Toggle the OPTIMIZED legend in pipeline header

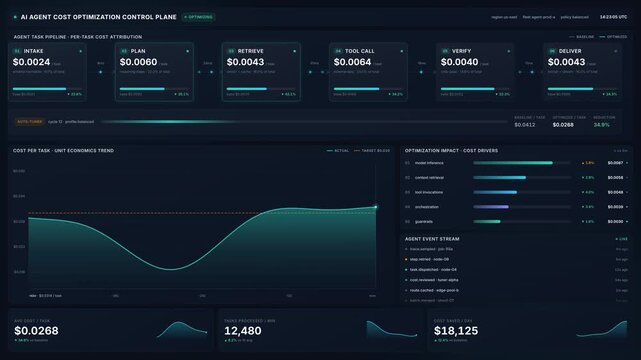coord(613,37)
